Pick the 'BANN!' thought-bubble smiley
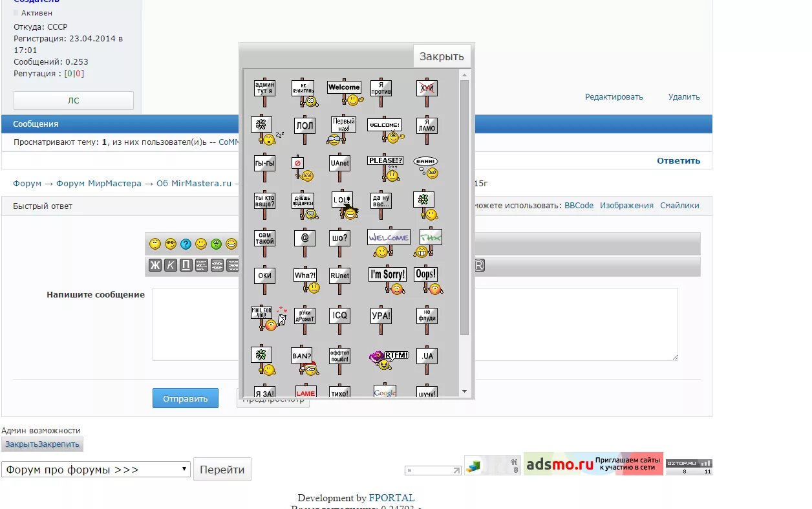This screenshot has height=509, width=812. pos(426,168)
